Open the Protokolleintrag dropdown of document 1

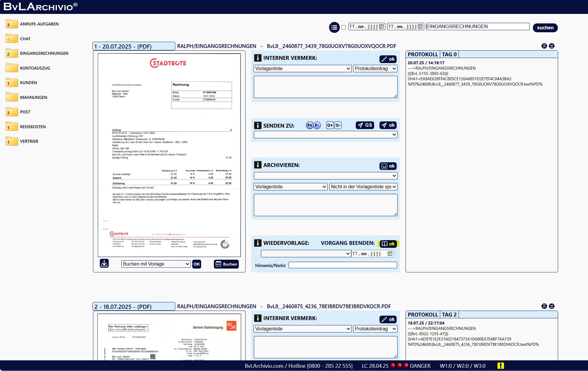pos(375,69)
